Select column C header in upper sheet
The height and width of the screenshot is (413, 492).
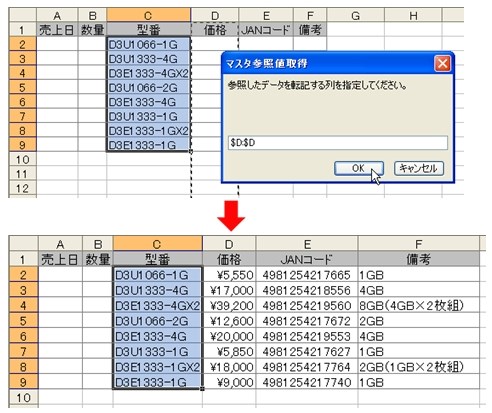point(149,15)
